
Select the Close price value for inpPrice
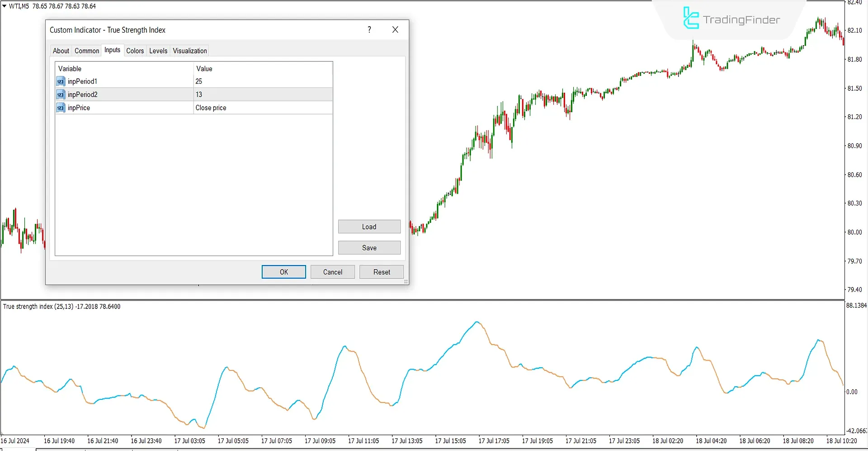coord(262,108)
